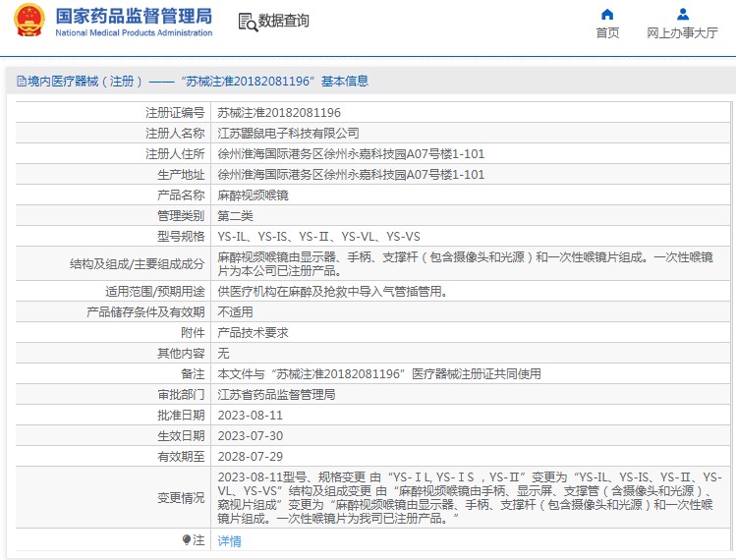Select the 备注 label

click(x=193, y=374)
